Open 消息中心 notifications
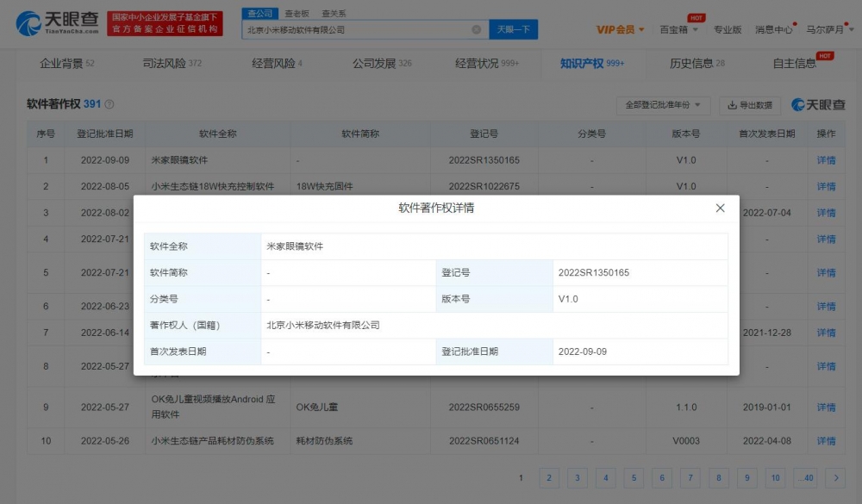The height and width of the screenshot is (504, 862). coord(773,29)
